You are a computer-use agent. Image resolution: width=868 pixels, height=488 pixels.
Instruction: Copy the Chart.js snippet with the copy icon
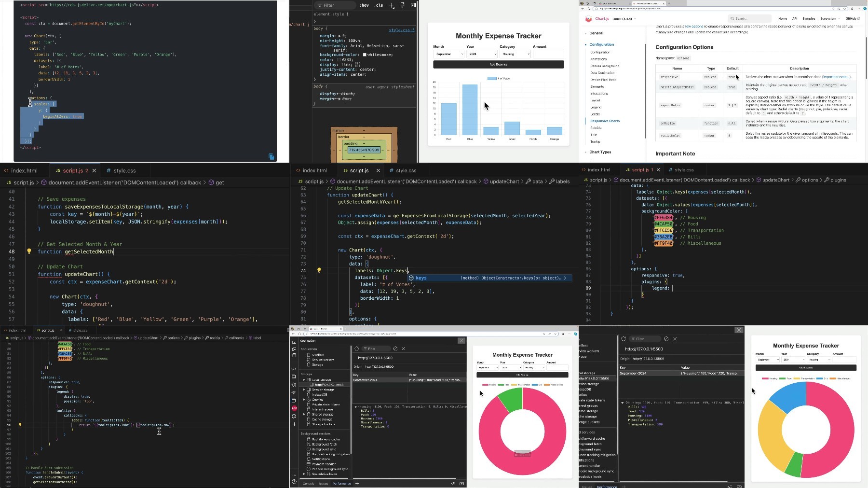[271, 156]
